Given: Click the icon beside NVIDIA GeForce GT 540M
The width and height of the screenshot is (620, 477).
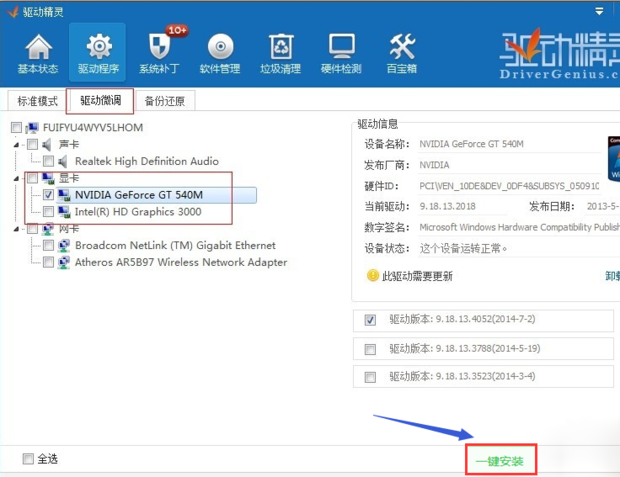Looking at the screenshot, I should point(64,195).
